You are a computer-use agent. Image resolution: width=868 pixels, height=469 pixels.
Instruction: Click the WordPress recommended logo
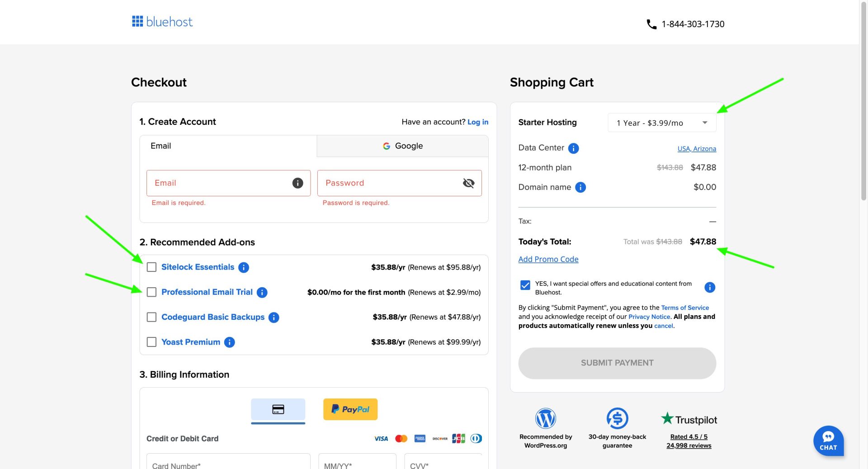[546, 418]
